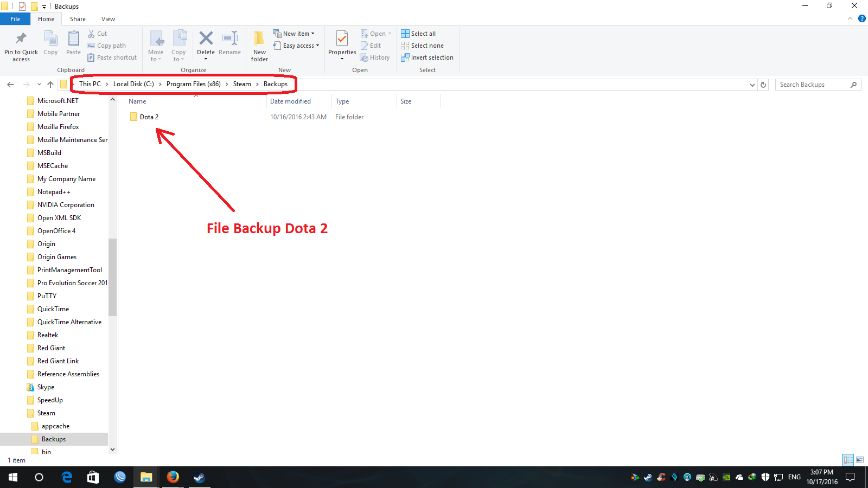
Task: Switch to the Share ribbon tab
Action: pos(78,19)
